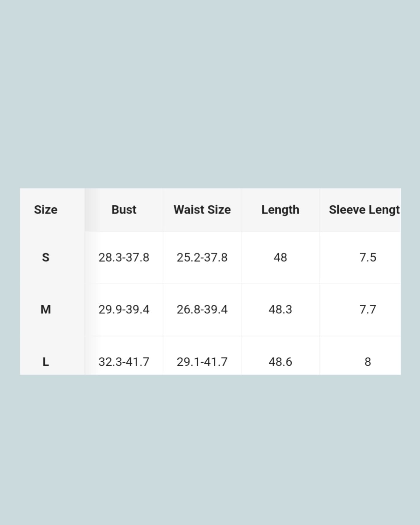Click the sleeve length value 7.5

tap(368, 258)
